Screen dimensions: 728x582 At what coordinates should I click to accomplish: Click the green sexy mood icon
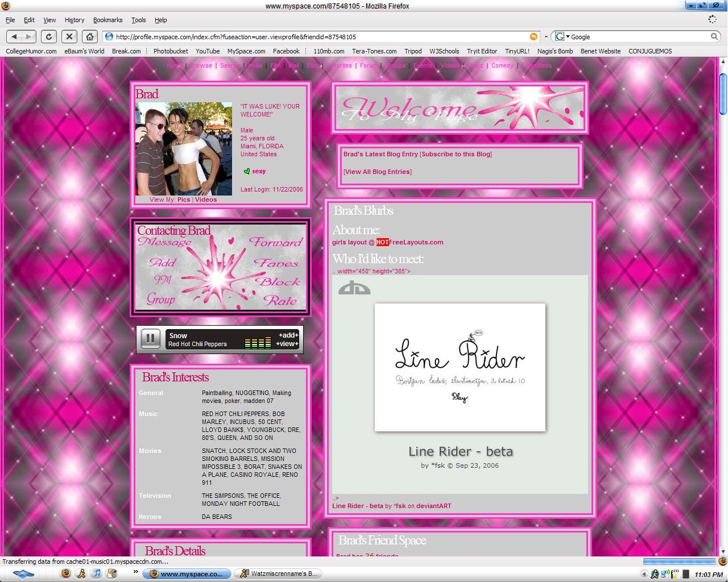click(x=247, y=171)
